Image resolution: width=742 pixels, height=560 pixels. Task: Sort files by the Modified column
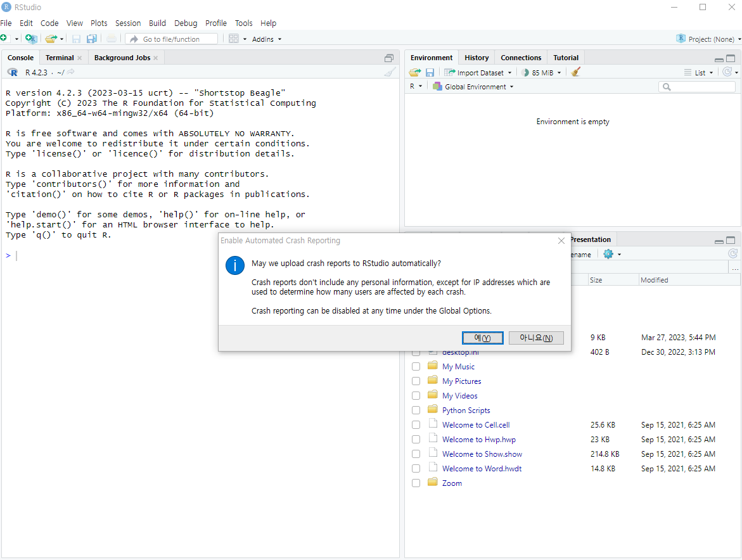click(689, 280)
